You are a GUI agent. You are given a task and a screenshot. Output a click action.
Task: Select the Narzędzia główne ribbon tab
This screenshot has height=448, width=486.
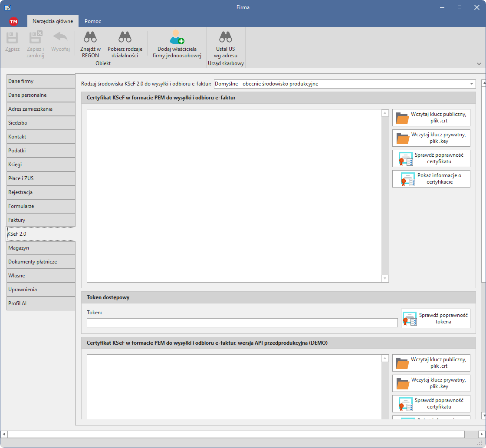[x=53, y=21]
